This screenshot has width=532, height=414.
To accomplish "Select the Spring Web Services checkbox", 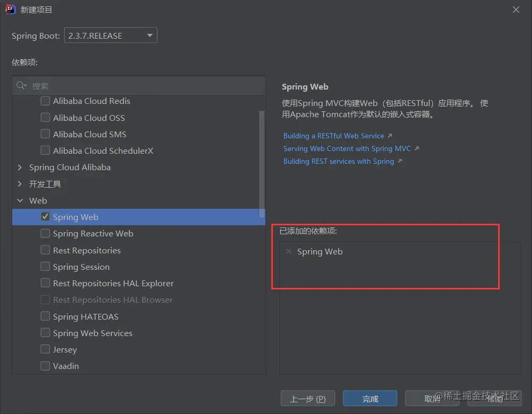I will (45, 333).
